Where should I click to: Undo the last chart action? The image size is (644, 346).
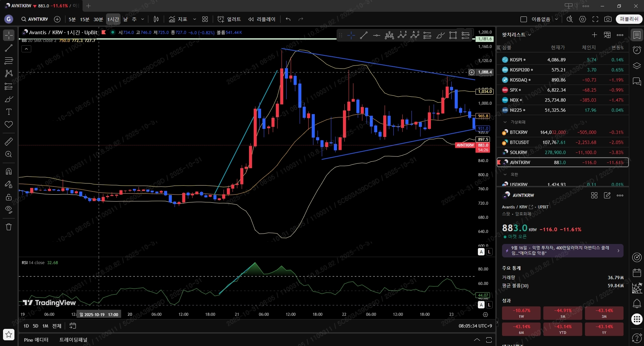(288, 19)
